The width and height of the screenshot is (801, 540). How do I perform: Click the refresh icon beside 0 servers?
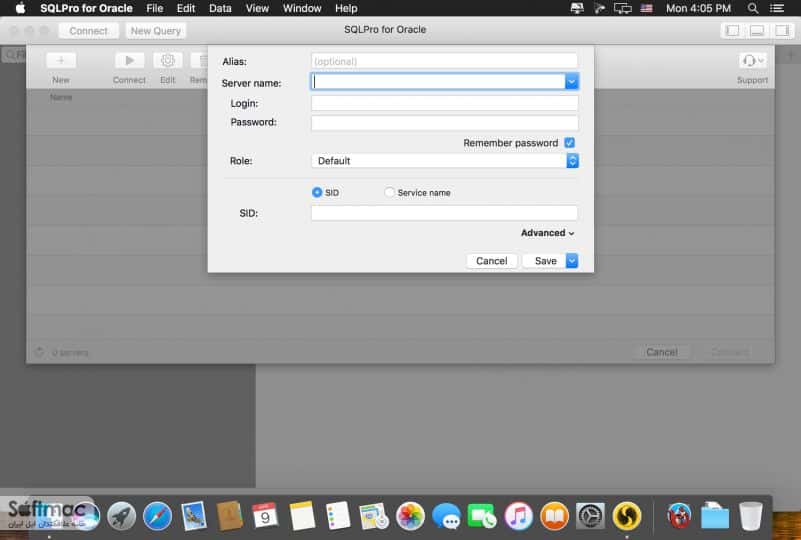(x=39, y=352)
